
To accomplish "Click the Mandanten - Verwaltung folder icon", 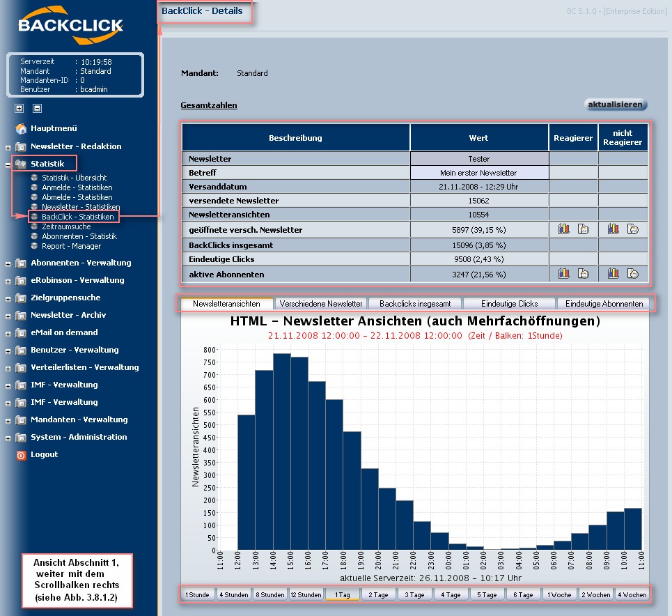I will click(x=21, y=419).
